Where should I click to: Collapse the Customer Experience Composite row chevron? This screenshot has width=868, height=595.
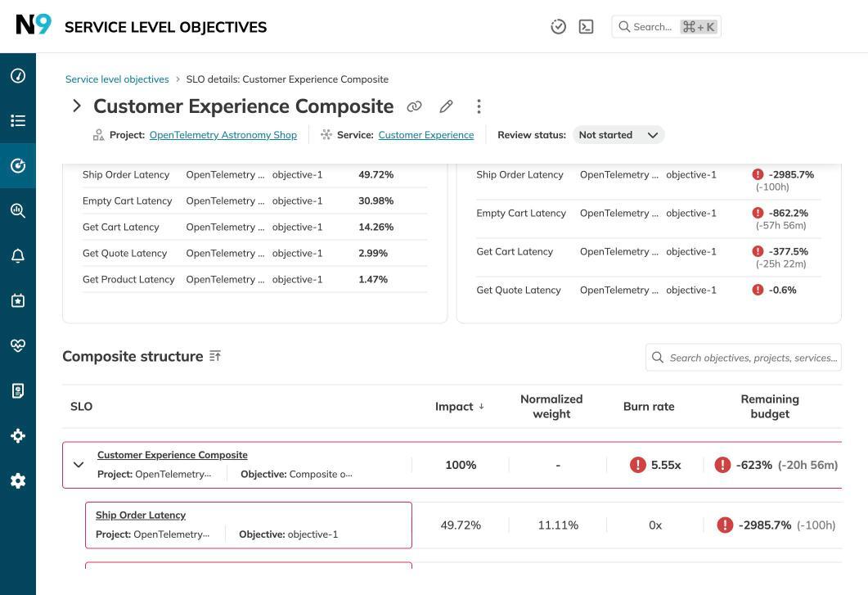[x=78, y=464]
